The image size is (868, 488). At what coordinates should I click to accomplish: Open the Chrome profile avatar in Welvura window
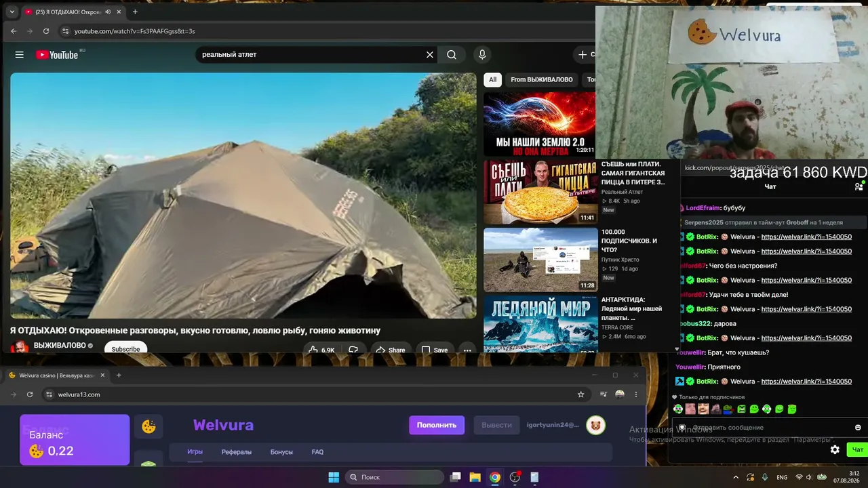[x=620, y=394]
